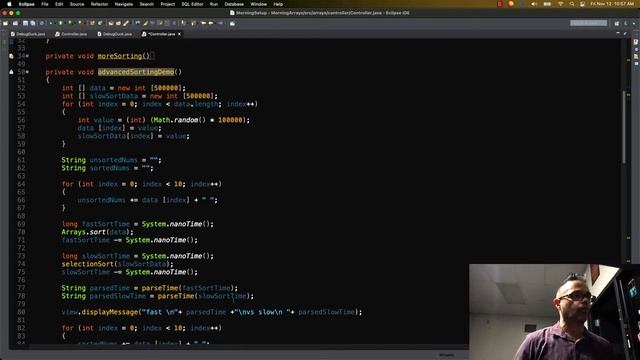Image resolution: width=640 pixels, height=360 pixels.
Task: Click the Open Task toolbar icon
Action: (x=118, y=23)
